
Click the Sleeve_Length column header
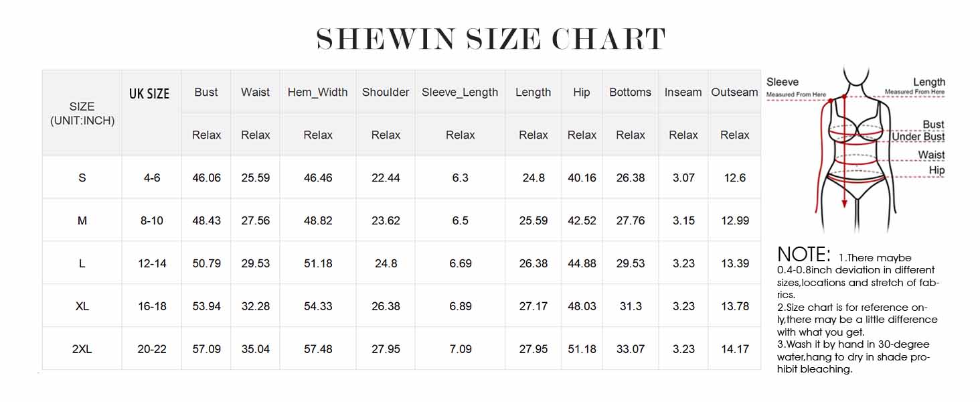coord(460,92)
